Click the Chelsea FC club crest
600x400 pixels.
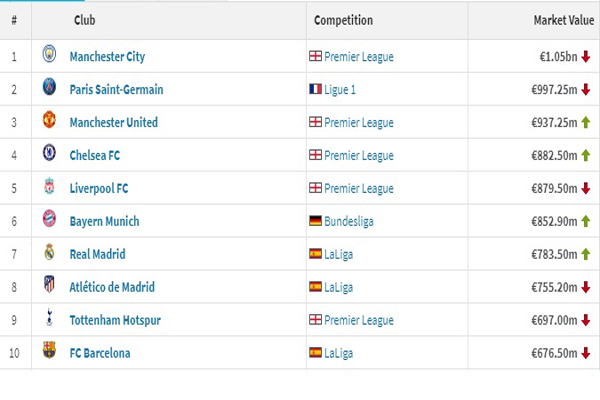coord(49,155)
